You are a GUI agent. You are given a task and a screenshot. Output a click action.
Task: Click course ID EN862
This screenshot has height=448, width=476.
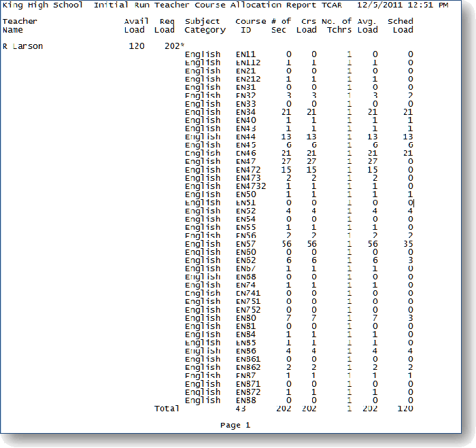(x=248, y=367)
